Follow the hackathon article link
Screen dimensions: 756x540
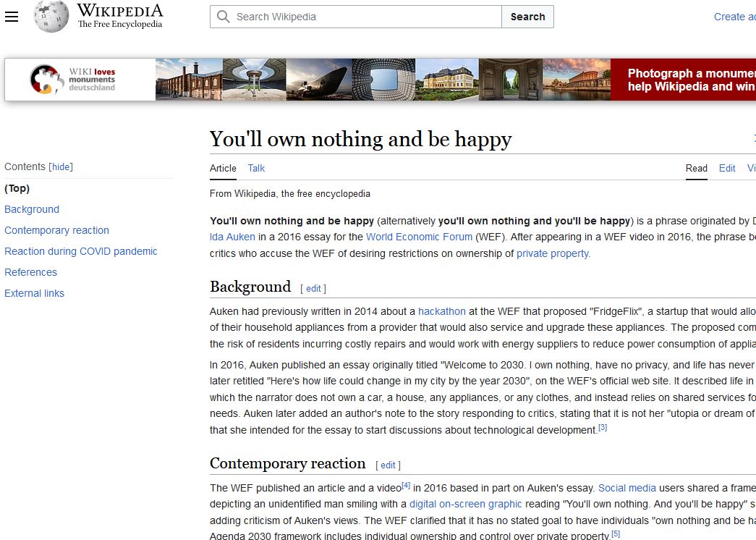click(441, 311)
